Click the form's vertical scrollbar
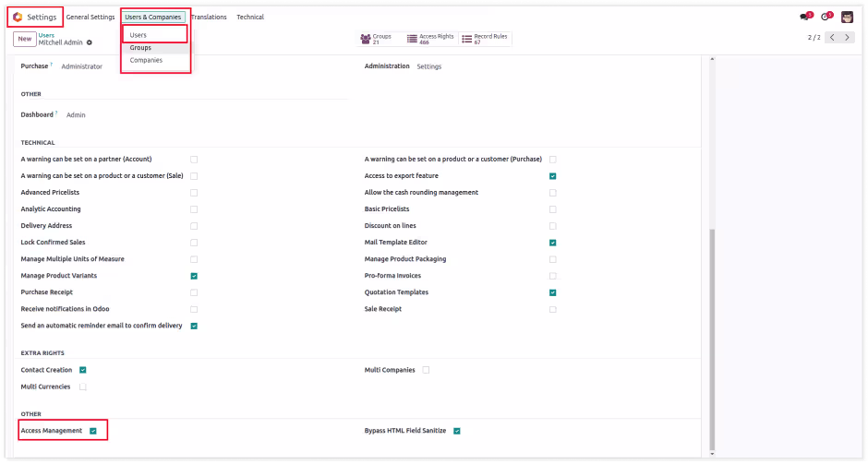 pyautogui.click(x=712, y=339)
